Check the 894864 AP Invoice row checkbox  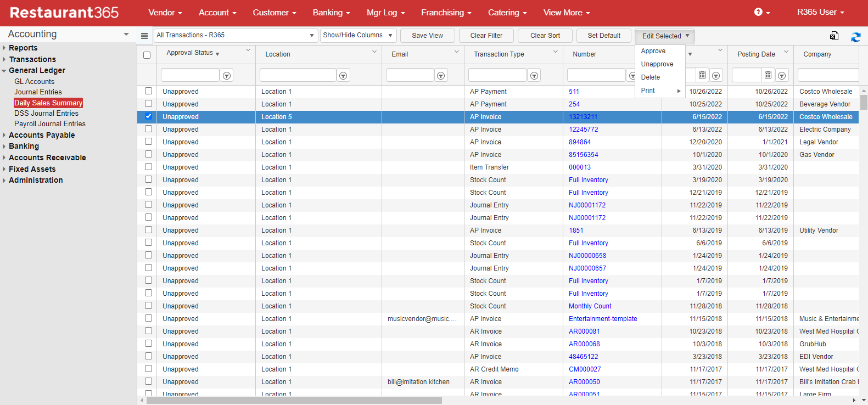click(148, 142)
